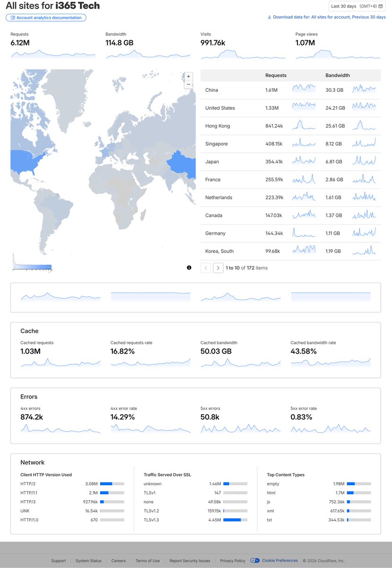Viewport: 392px width, 568px height.
Task: Open Report Security Issues link
Action: click(190, 560)
